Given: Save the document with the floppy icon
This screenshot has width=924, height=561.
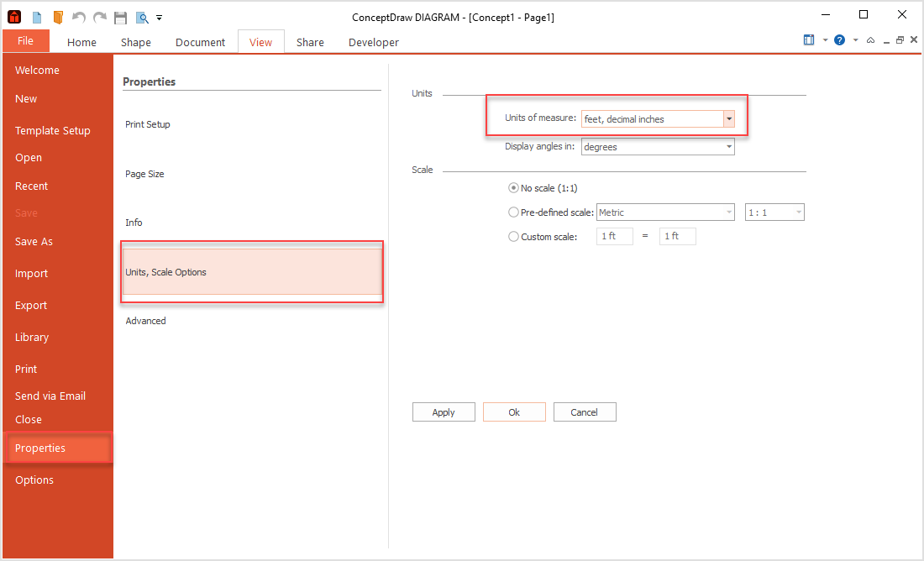Looking at the screenshot, I should point(121,18).
